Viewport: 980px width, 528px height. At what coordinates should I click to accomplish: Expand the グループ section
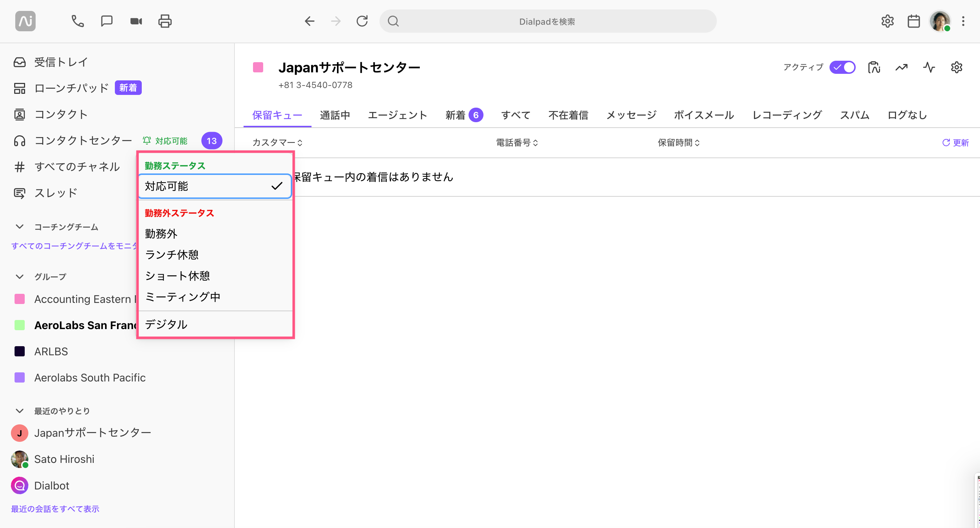pyautogui.click(x=20, y=276)
